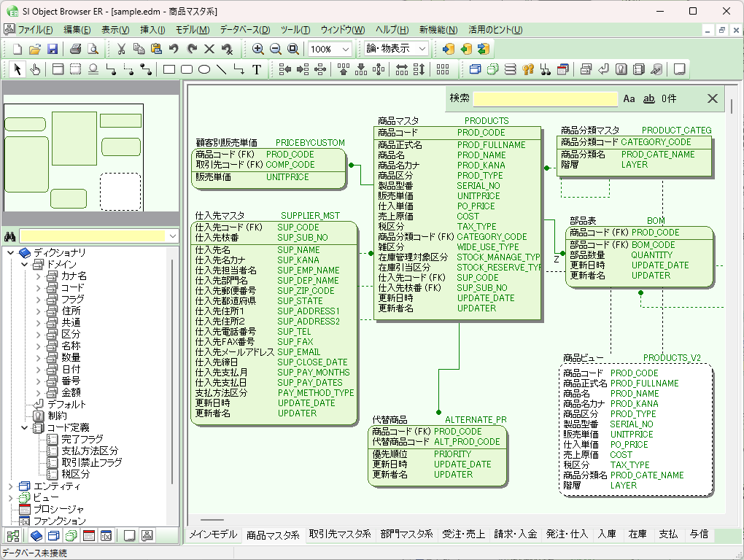Toggle dictionary book view at panel bottom
Image resolution: width=744 pixels, height=560 pixels.
pyautogui.click(x=36, y=536)
